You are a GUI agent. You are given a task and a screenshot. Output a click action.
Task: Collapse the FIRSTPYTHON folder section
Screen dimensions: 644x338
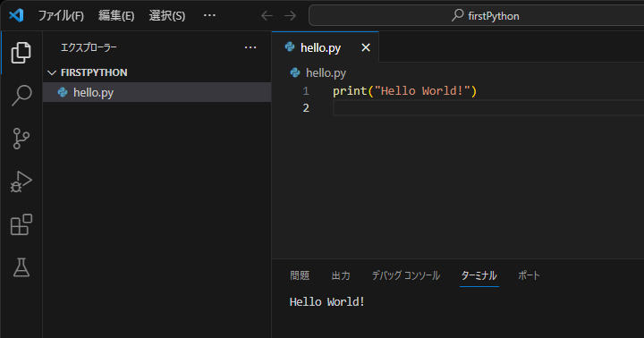157,72
